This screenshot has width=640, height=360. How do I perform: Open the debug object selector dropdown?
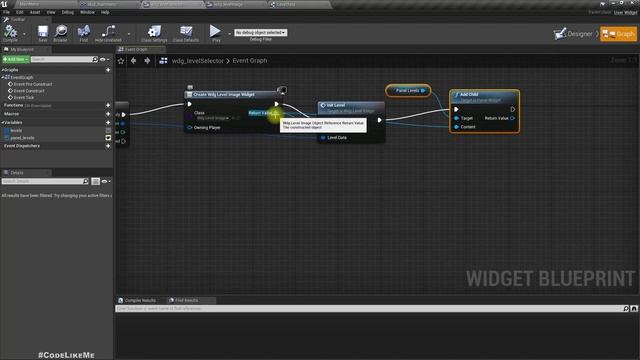pos(260,32)
